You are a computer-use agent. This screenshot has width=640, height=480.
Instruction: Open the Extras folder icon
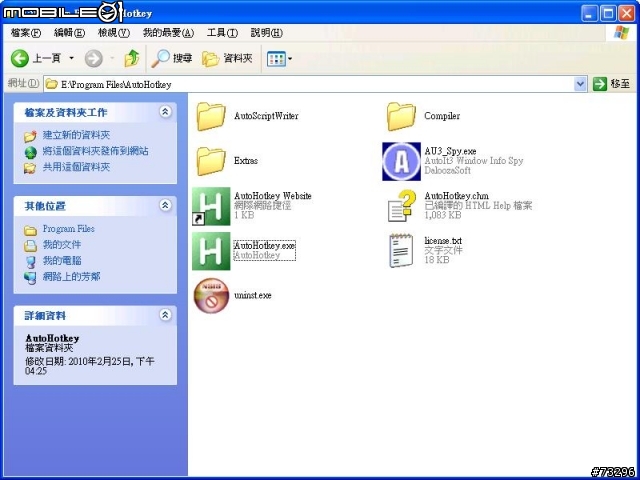click(x=211, y=161)
